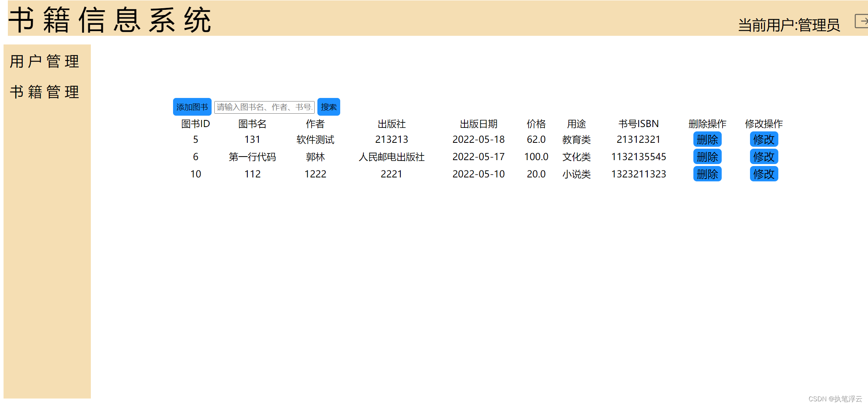Screen dimensions: 868x406
Task: Click the 出版日期 column header
Action: tap(479, 124)
